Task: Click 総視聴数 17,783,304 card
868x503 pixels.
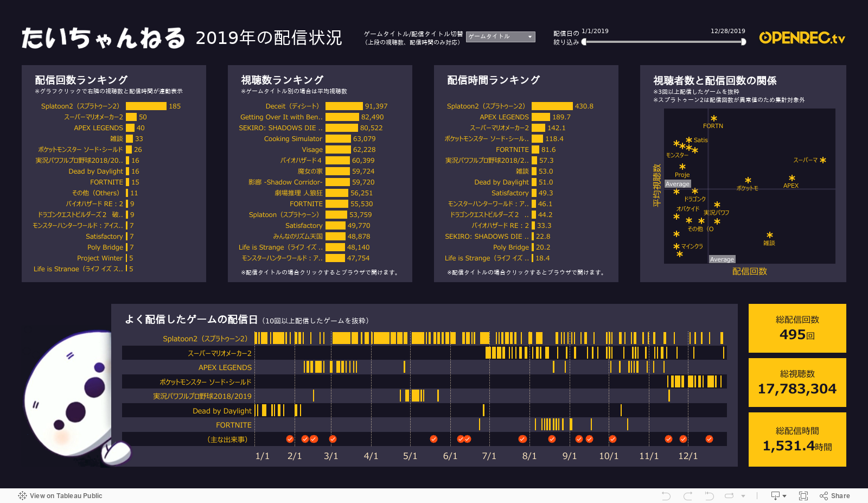Action: (797, 383)
